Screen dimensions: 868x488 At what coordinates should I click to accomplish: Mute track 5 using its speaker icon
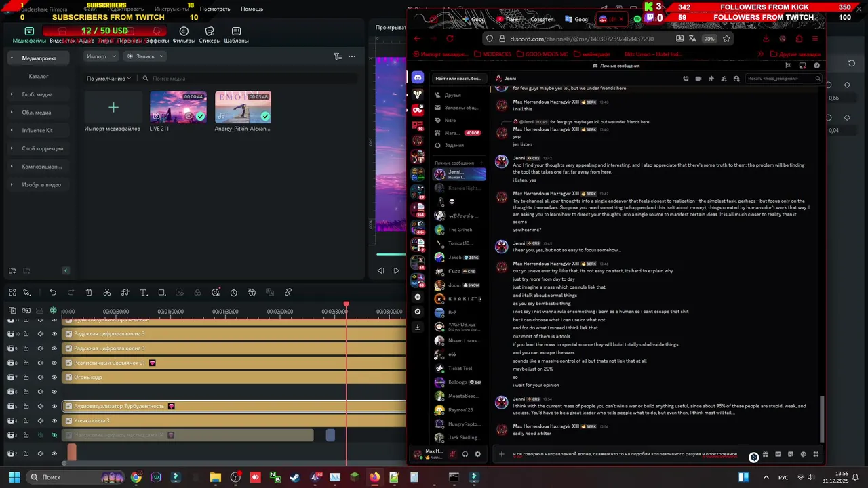pos(40,406)
